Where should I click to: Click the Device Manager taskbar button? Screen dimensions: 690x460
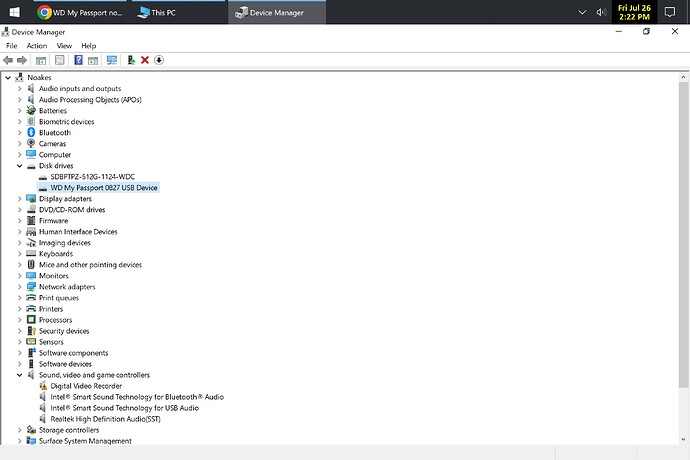(277, 12)
